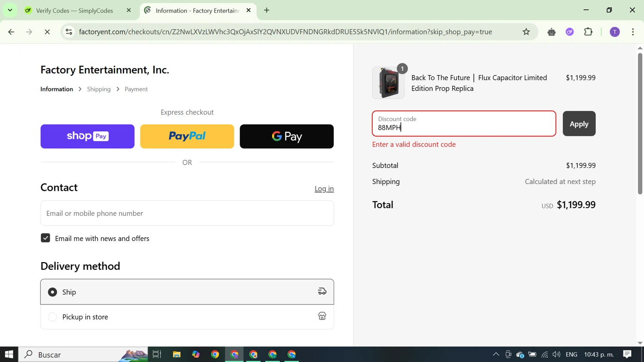Go to Payment breadcrumb step
Image resolution: width=644 pixels, height=362 pixels.
click(136, 89)
